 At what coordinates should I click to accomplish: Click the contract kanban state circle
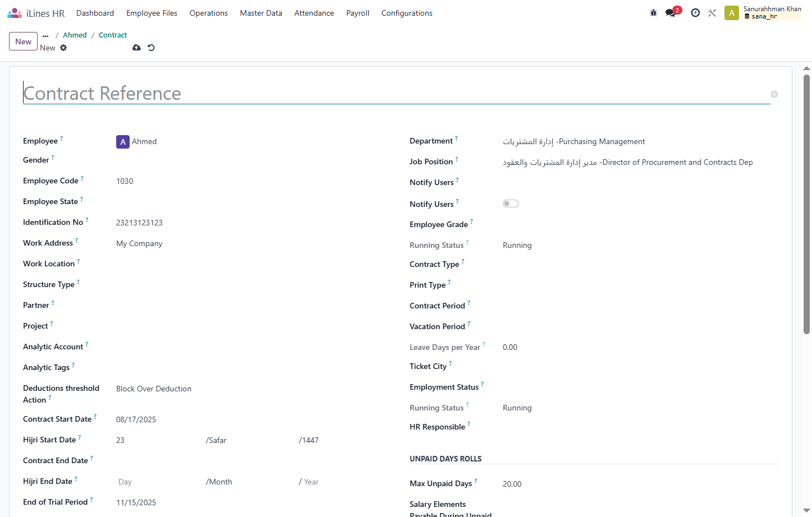[774, 94]
